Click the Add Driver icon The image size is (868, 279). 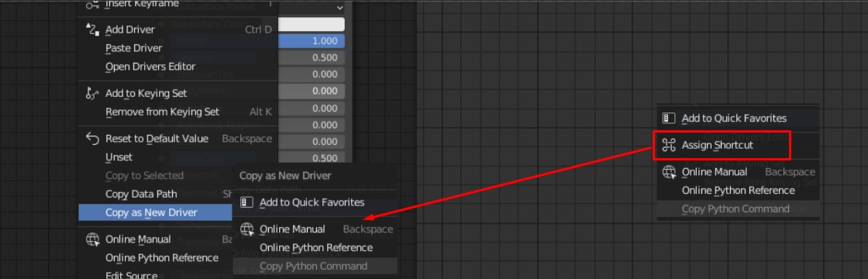coord(92,29)
